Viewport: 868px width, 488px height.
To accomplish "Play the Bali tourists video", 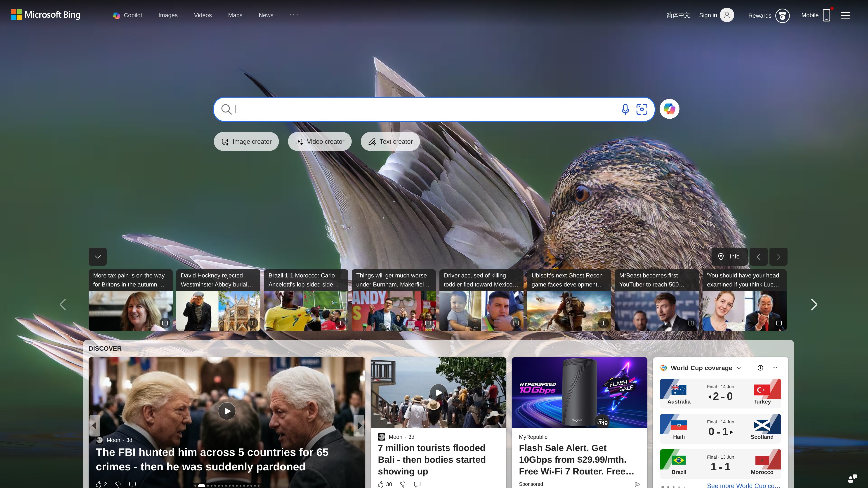I will [439, 393].
